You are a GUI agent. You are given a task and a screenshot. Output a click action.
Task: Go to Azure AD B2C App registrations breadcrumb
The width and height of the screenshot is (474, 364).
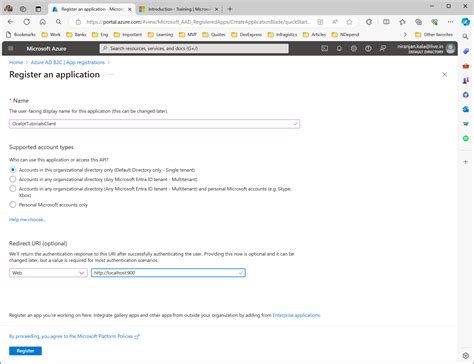(68, 62)
